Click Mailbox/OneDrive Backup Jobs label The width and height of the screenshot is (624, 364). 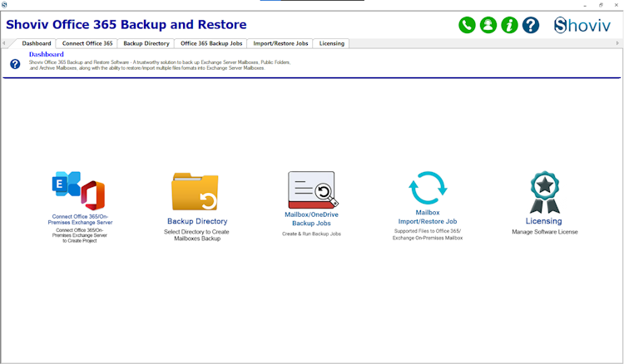312,219
